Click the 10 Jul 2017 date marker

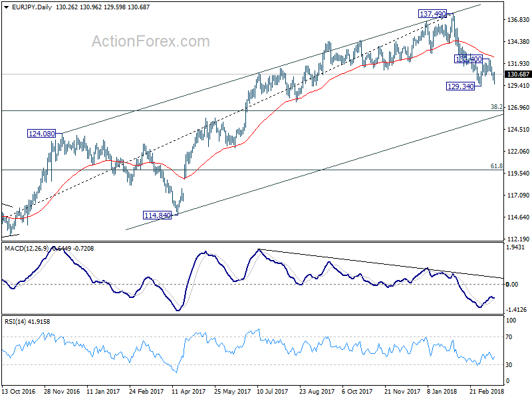(273, 391)
